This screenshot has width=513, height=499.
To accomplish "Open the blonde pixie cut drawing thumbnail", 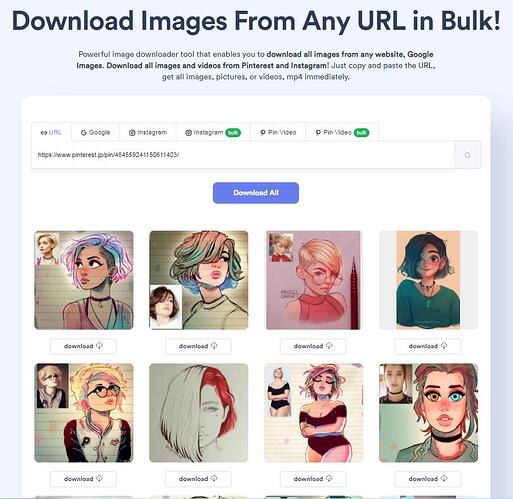I will 313,280.
